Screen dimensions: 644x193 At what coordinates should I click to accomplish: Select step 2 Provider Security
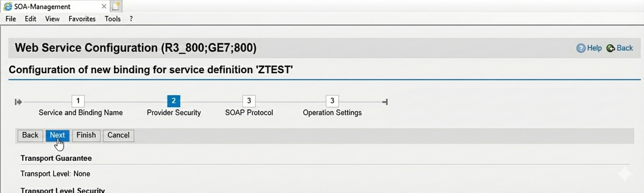(x=174, y=101)
